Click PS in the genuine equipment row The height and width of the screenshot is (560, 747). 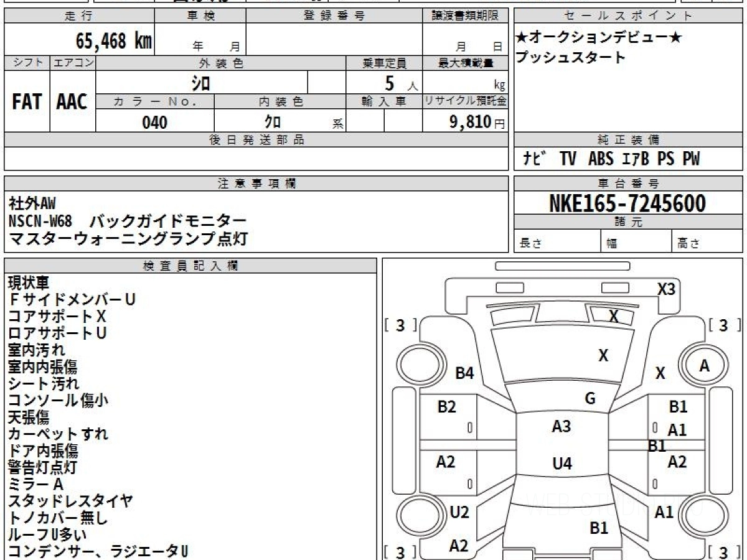tap(666, 159)
